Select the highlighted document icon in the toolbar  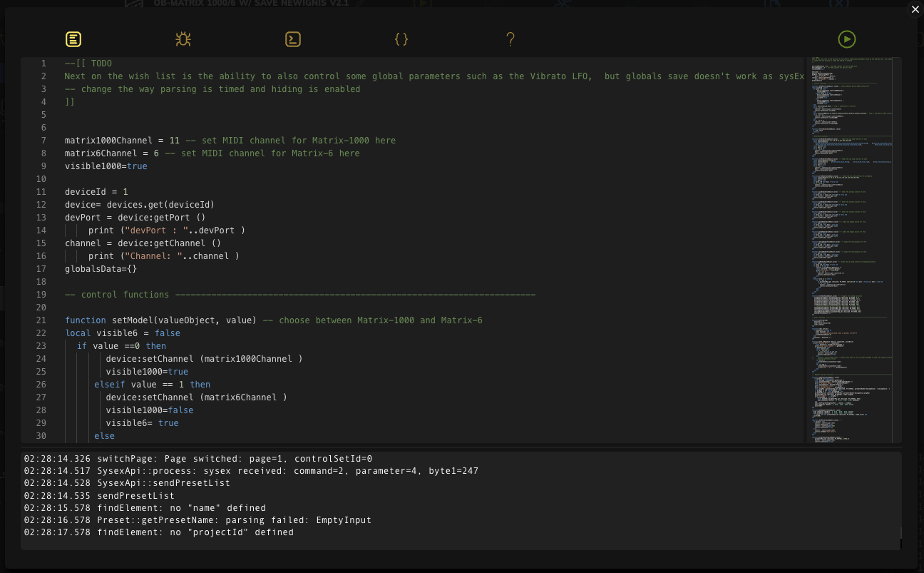pyautogui.click(x=73, y=39)
